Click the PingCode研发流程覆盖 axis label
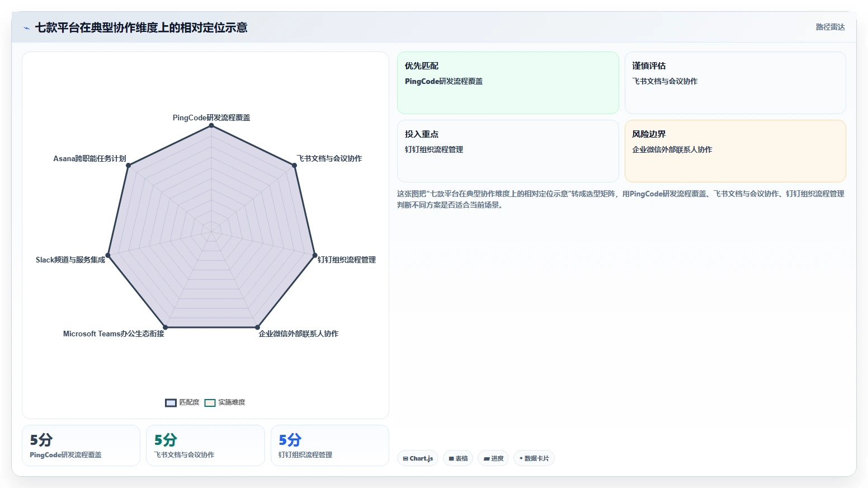Viewport: 868px width, 488px height. pos(211,118)
